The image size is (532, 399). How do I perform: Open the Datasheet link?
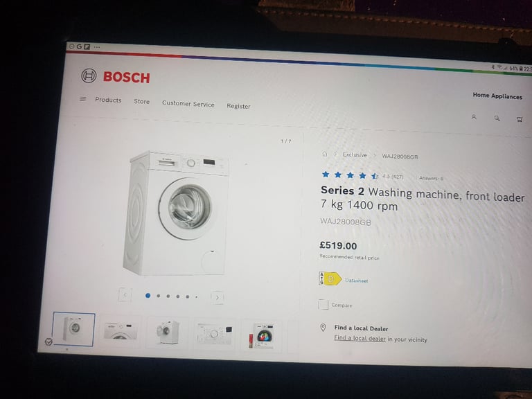(356, 281)
